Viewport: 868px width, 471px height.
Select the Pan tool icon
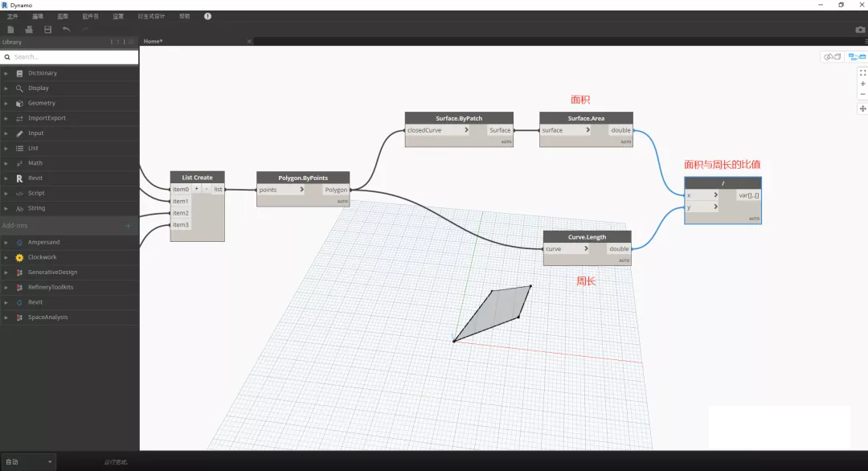[x=862, y=109]
